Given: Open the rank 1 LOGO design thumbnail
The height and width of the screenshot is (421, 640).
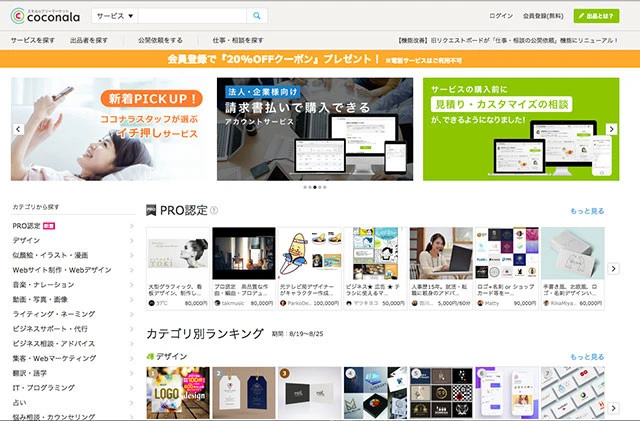Looking at the screenshot, I should pyautogui.click(x=178, y=392).
